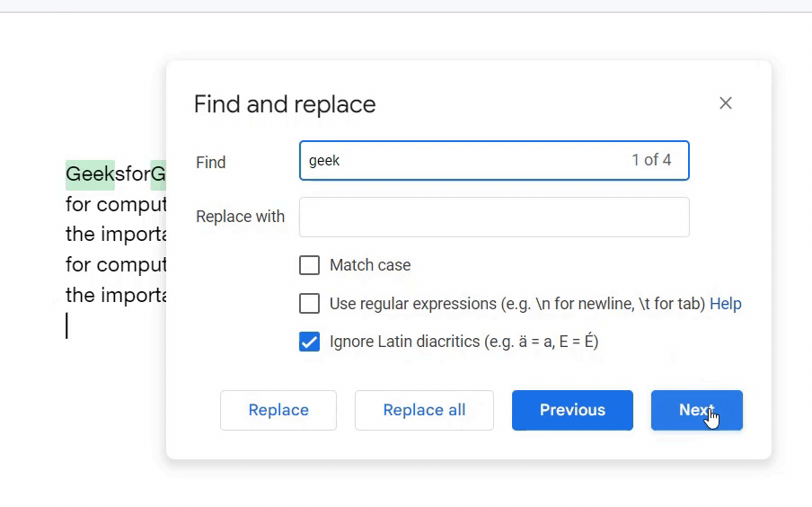Image resolution: width=812 pixels, height=507 pixels.
Task: Open the Help link for regular expressions
Action: point(725,304)
